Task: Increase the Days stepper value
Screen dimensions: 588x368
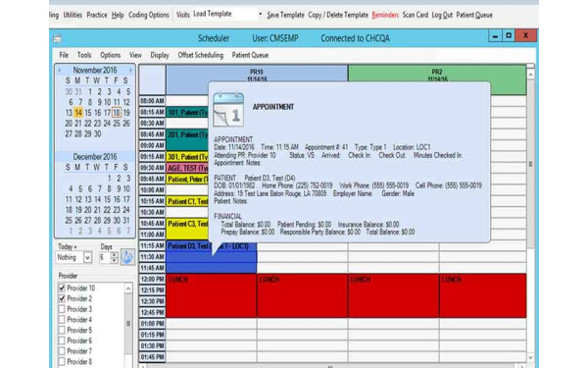Action: (x=115, y=255)
